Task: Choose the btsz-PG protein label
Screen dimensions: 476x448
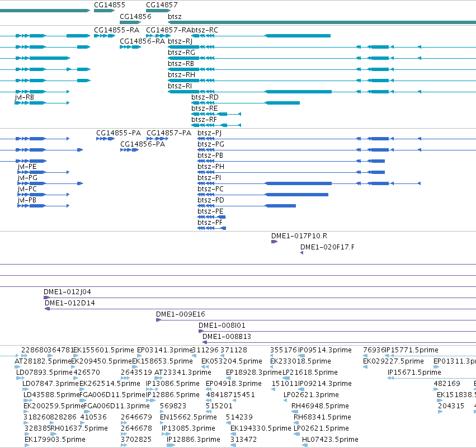Action: coord(211,144)
